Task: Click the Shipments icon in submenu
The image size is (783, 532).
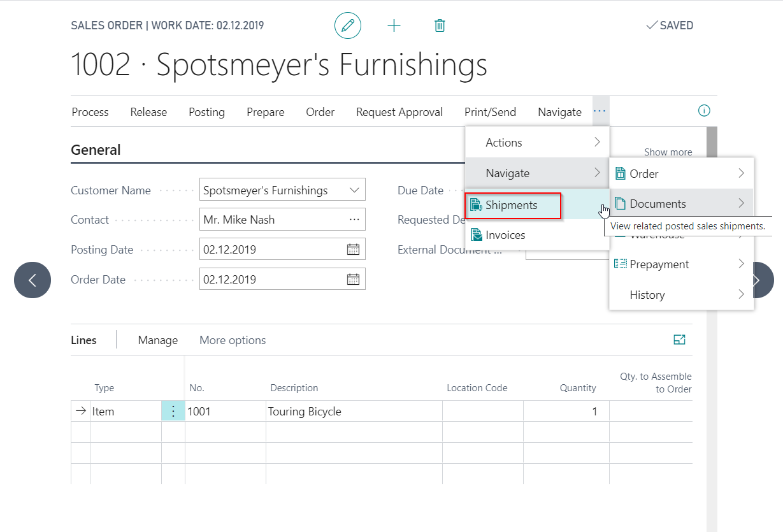Action: (x=475, y=205)
